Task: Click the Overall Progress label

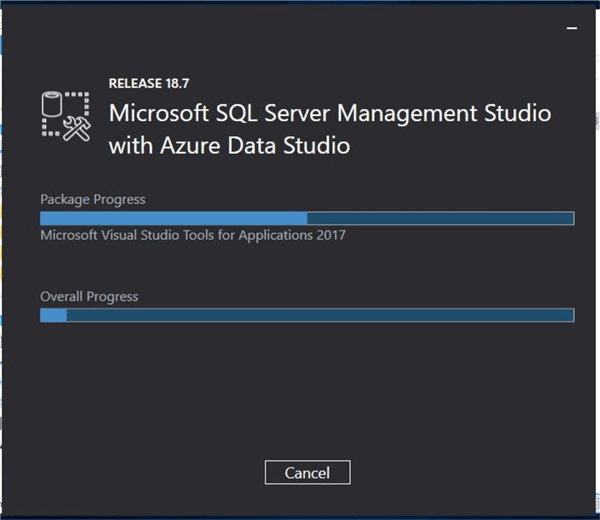Action: coord(89,296)
